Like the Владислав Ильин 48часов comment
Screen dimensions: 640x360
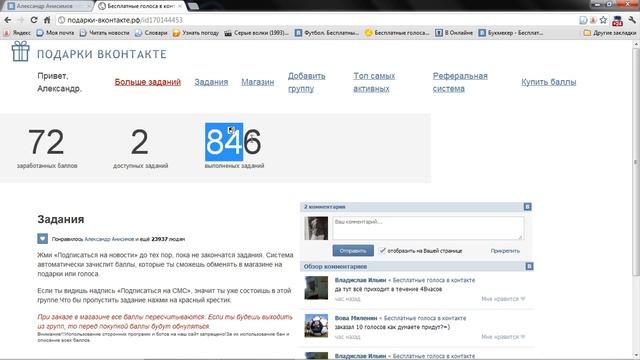pos(503,299)
